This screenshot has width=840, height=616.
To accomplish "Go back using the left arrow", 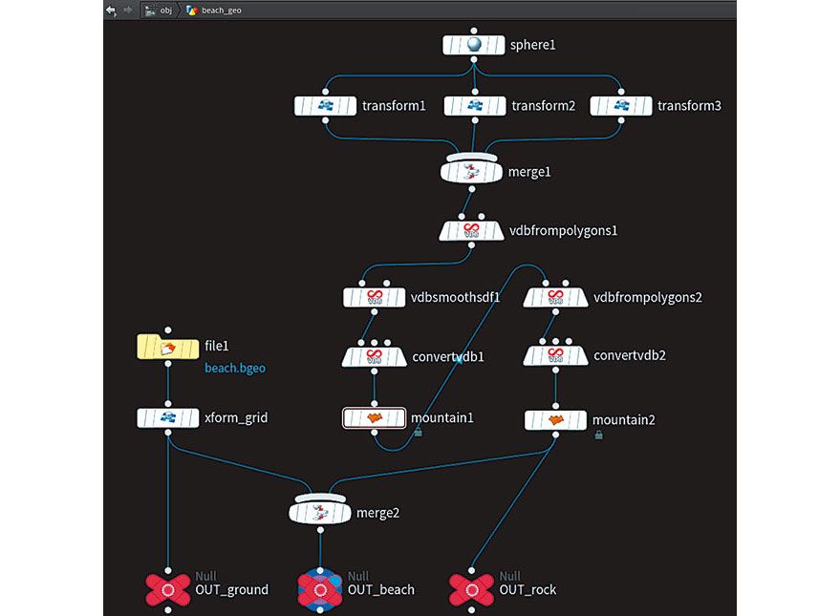I will click(111, 11).
